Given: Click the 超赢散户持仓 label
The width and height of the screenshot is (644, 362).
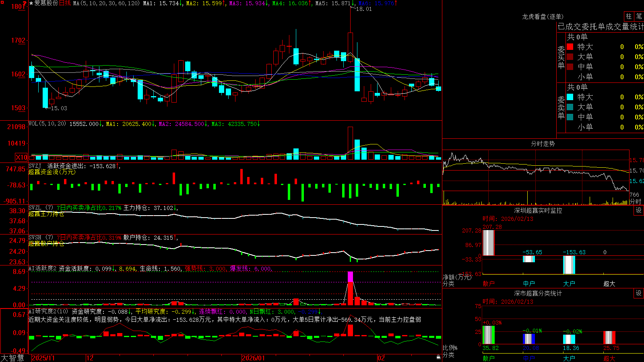Looking at the screenshot, I should point(46,244).
